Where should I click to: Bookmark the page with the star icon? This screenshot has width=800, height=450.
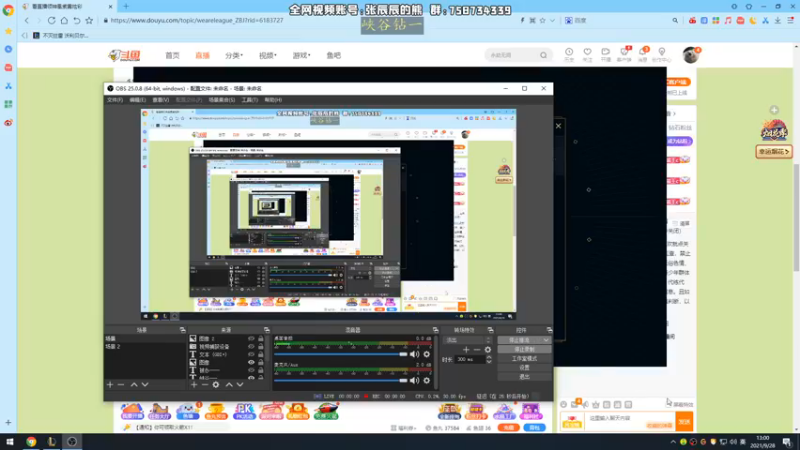(89, 20)
